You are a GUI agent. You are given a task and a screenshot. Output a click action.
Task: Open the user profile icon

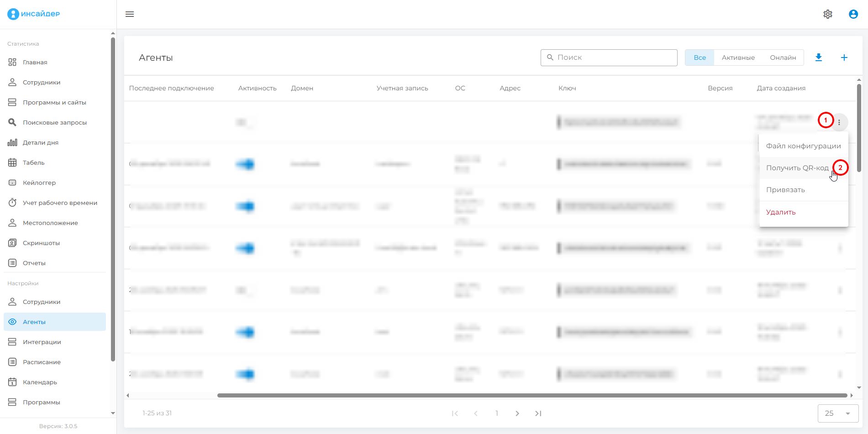coord(853,14)
